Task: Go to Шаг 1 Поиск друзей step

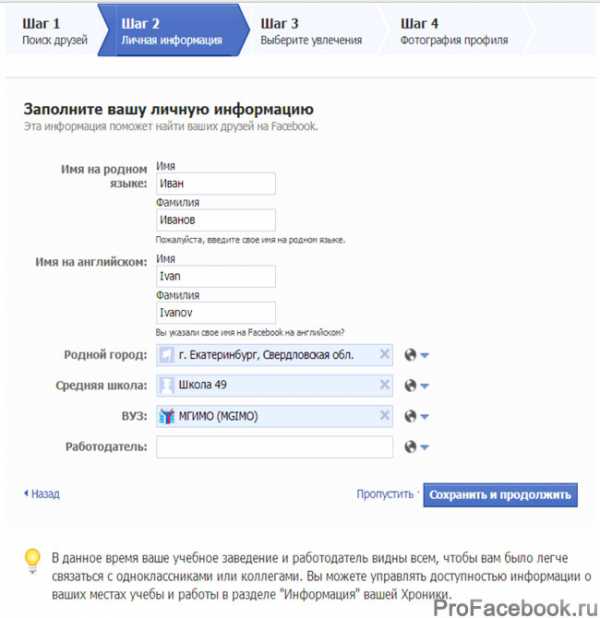Action: pyautogui.click(x=54, y=31)
